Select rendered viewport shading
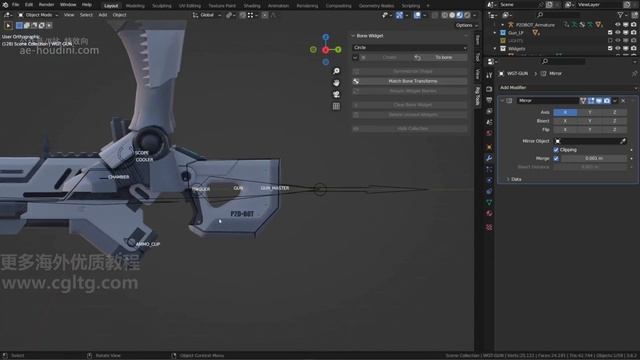Viewport: 640px width, 360px height. click(467, 15)
